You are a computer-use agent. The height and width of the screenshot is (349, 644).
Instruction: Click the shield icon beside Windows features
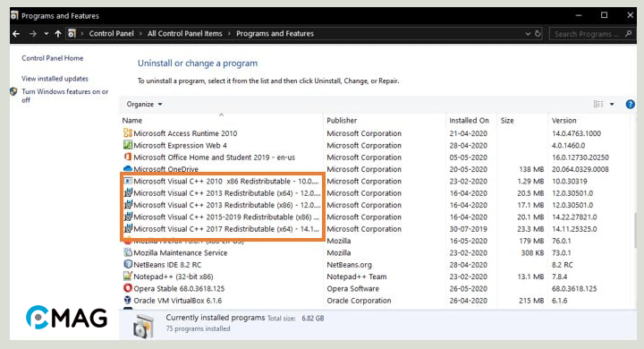coord(13,91)
